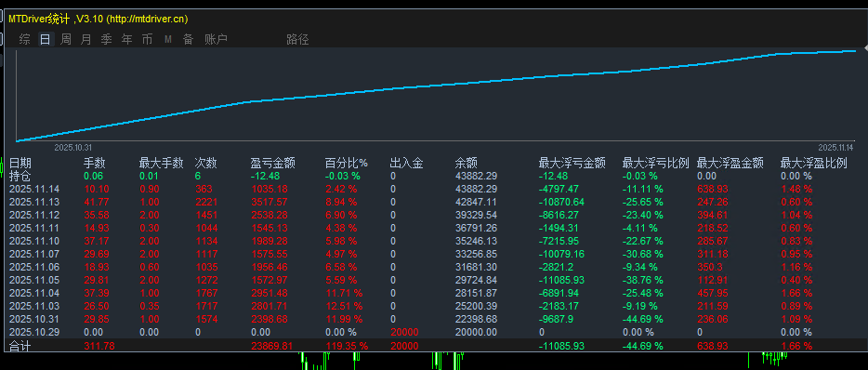The image size is (868, 370).
Task: Click the deposit value 20000 for 2025.10.29
Action: pyautogui.click(x=404, y=332)
